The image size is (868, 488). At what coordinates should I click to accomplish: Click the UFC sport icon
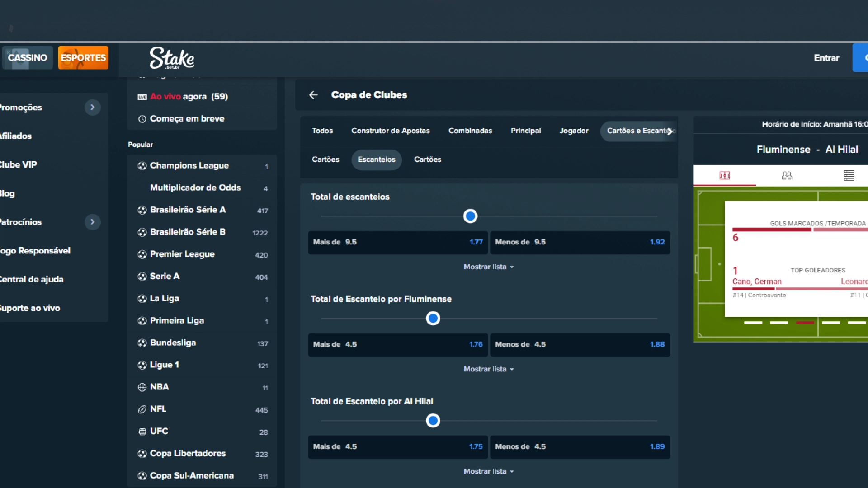142,432
